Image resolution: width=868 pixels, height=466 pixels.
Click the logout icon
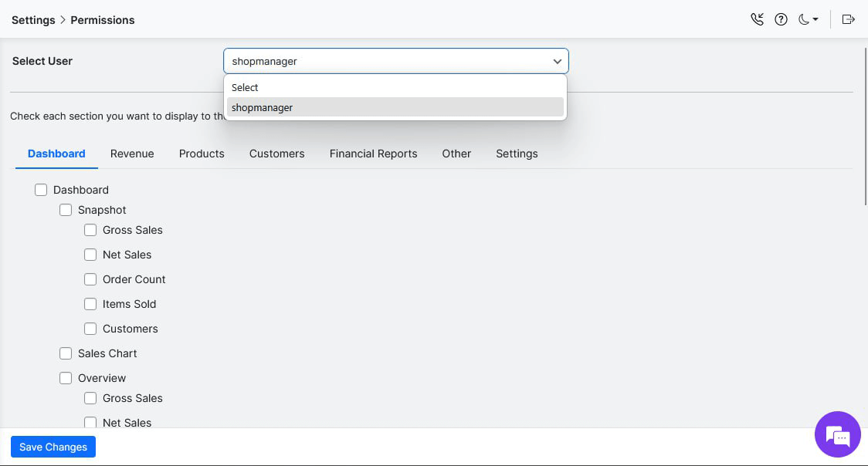tap(848, 19)
